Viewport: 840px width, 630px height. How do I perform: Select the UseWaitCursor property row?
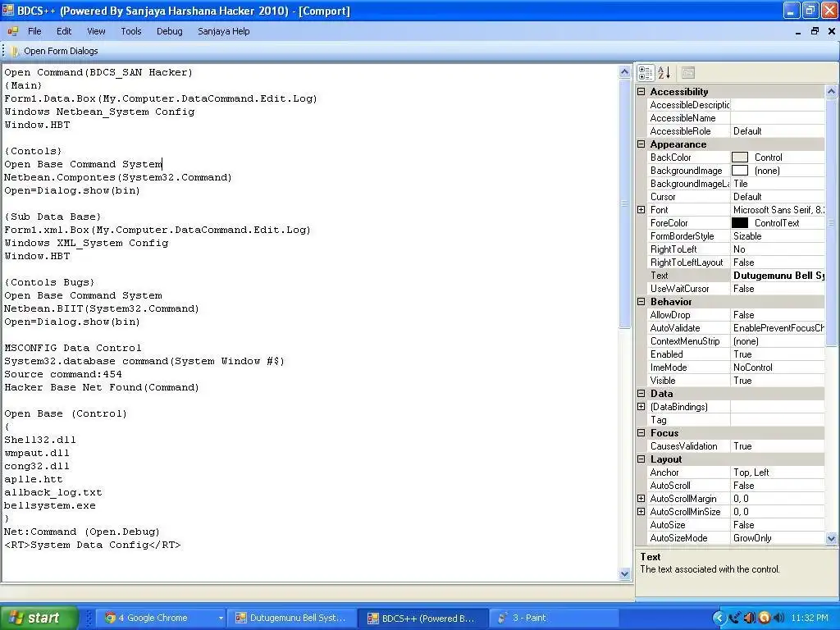736,289
